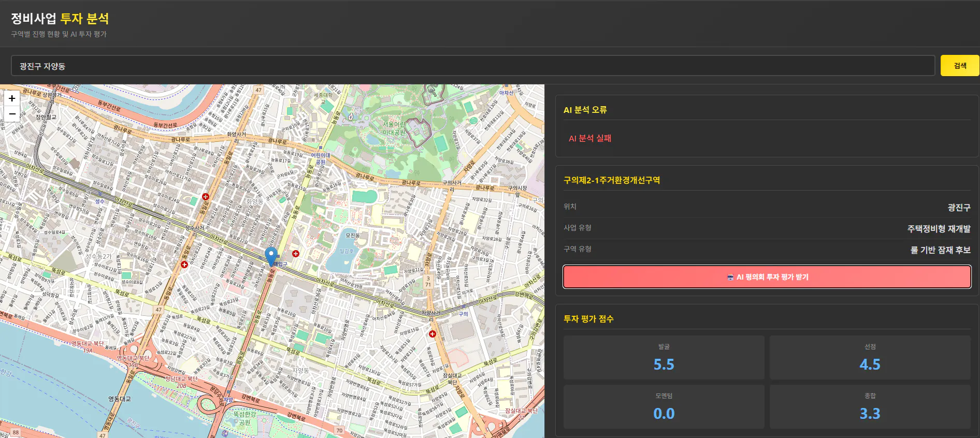Image resolution: width=980 pixels, height=438 pixels.
Task: Click hospital marker below 자양사거리
Action: 432,334
